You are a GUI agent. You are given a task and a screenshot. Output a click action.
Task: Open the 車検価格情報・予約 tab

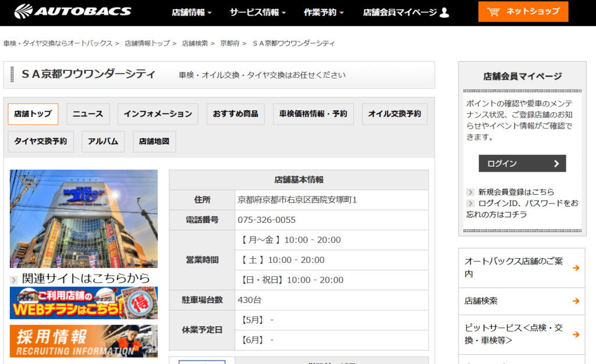tap(313, 114)
